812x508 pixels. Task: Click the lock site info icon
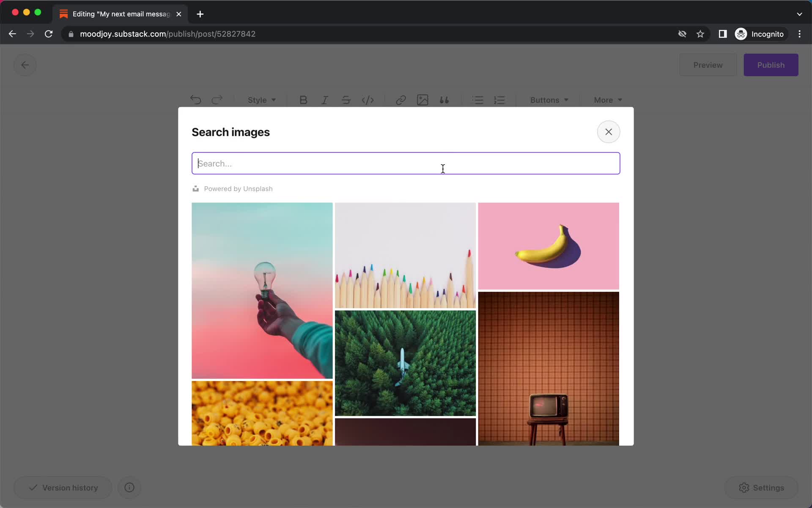pos(71,34)
